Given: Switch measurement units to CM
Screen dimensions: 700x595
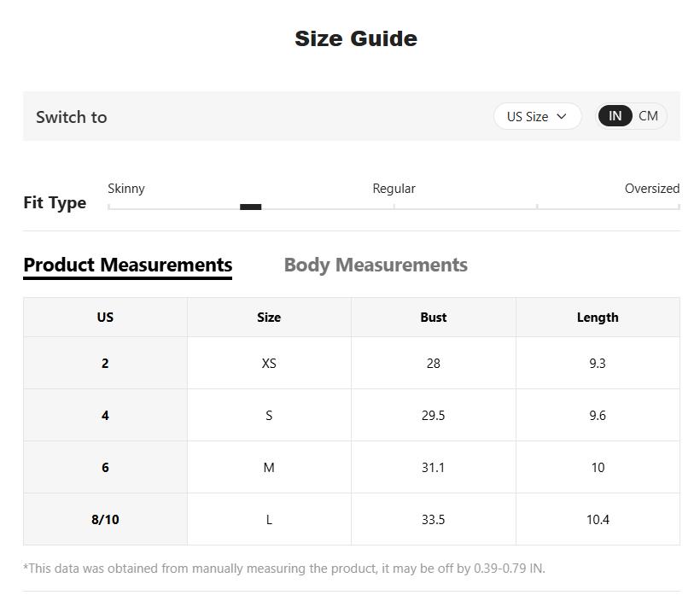Looking at the screenshot, I should [x=649, y=116].
